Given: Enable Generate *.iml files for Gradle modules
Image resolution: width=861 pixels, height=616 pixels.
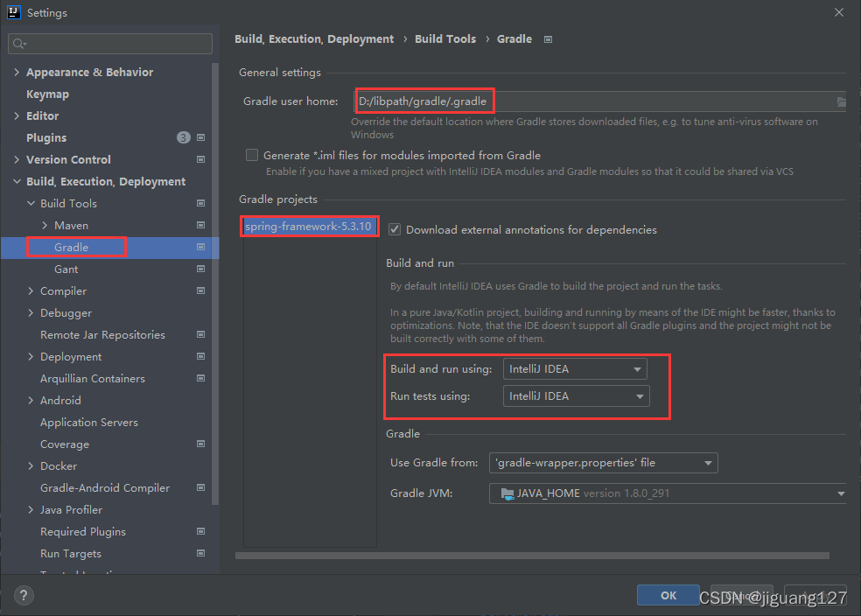Looking at the screenshot, I should pos(252,155).
